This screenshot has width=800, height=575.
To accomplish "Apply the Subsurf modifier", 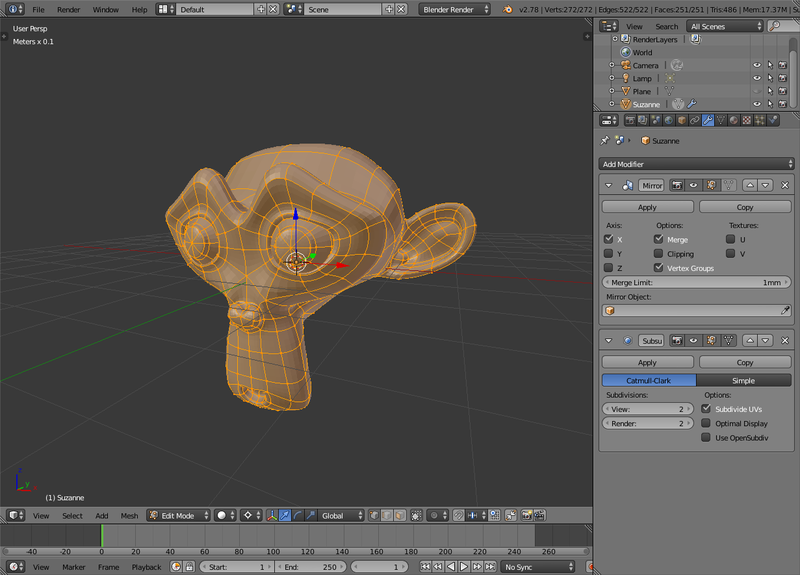I will 647,362.
